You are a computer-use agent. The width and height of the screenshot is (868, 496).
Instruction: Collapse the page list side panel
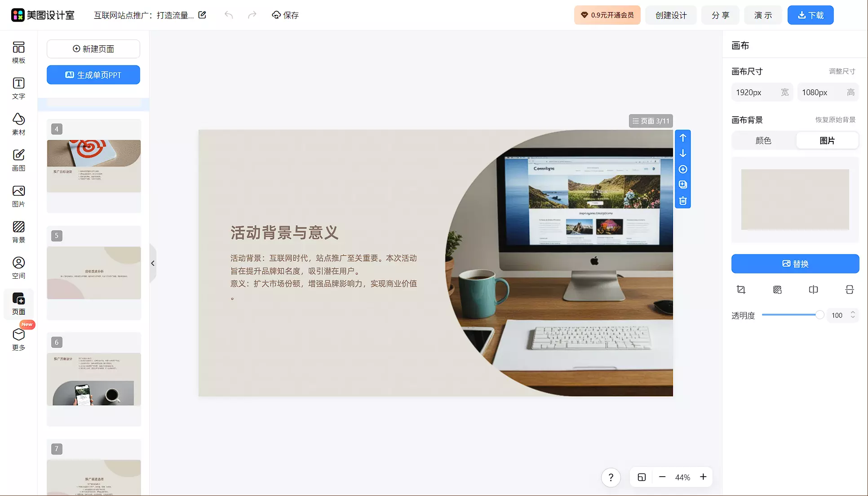(153, 263)
